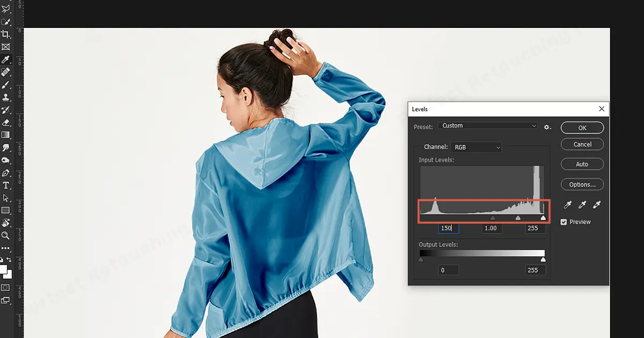Select the Pen tool
Viewport: 644px width, 338px height.
pos(6,172)
